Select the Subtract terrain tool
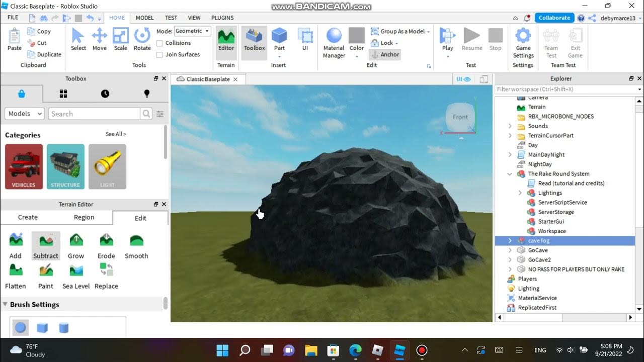The image size is (644, 362). (x=46, y=246)
